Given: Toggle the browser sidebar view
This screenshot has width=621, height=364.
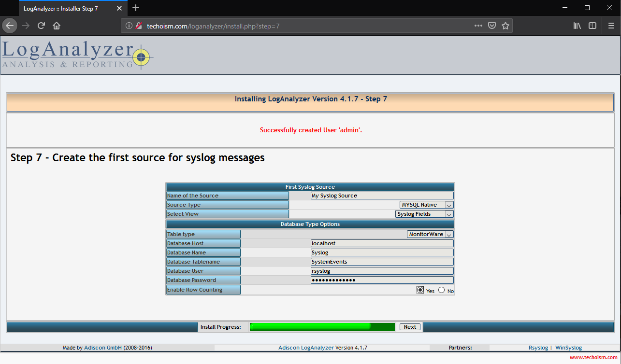Looking at the screenshot, I should (x=592, y=26).
